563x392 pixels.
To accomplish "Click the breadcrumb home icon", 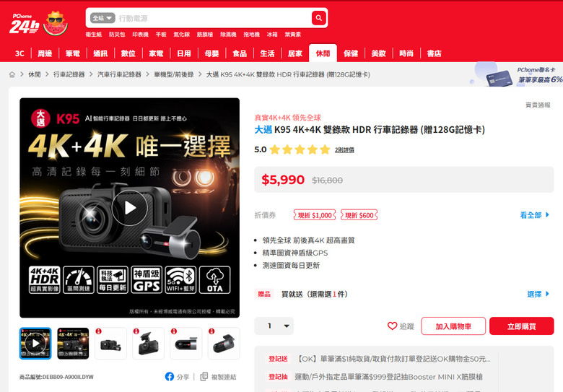I will pyautogui.click(x=12, y=74).
